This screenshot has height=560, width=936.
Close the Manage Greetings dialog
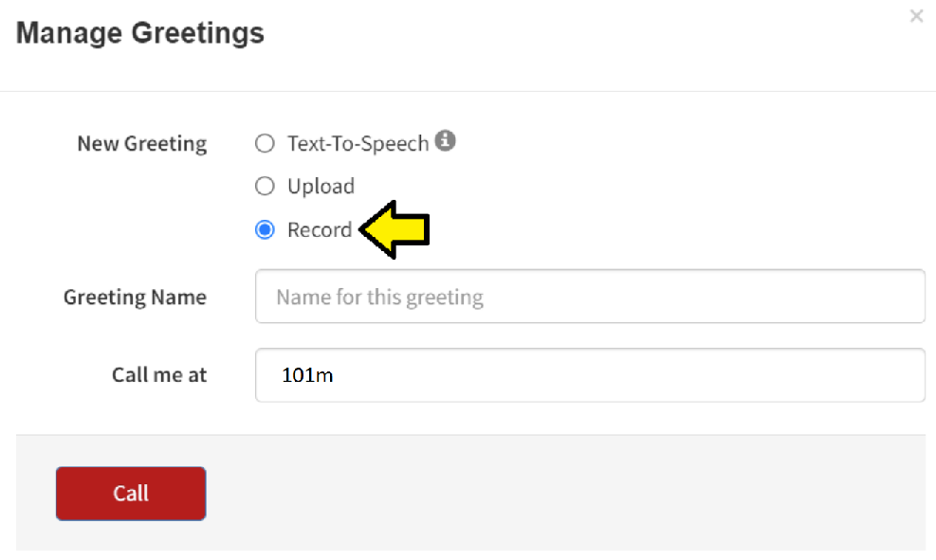pyautogui.click(x=916, y=16)
